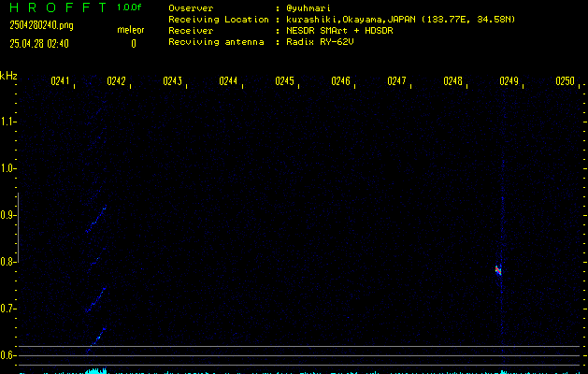Click the timestamp 25.04.28 02:40

point(39,44)
